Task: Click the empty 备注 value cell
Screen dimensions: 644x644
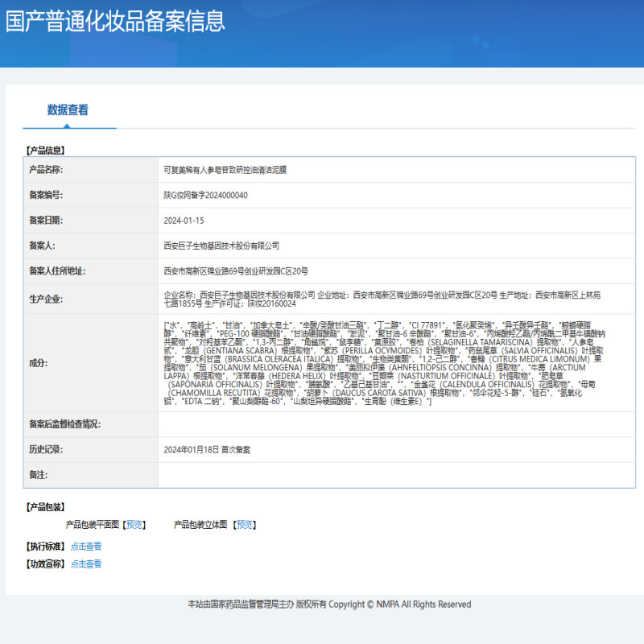Action: [x=396, y=475]
